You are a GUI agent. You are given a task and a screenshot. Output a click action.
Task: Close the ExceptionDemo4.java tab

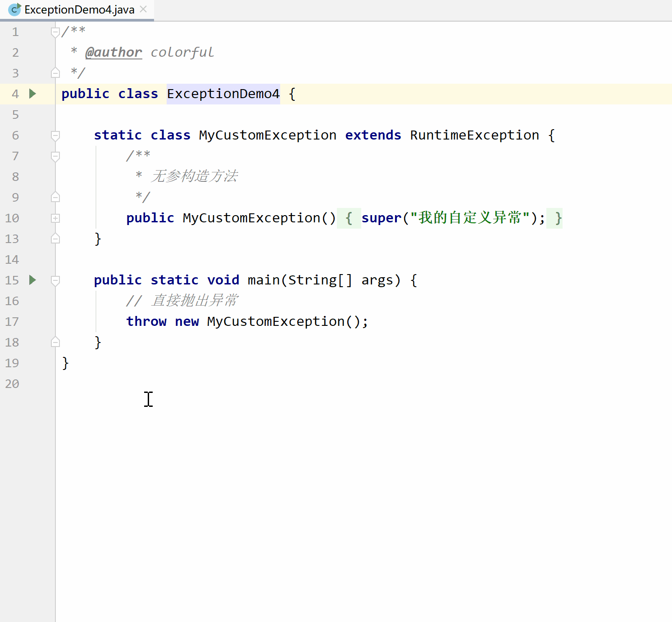coord(143,9)
